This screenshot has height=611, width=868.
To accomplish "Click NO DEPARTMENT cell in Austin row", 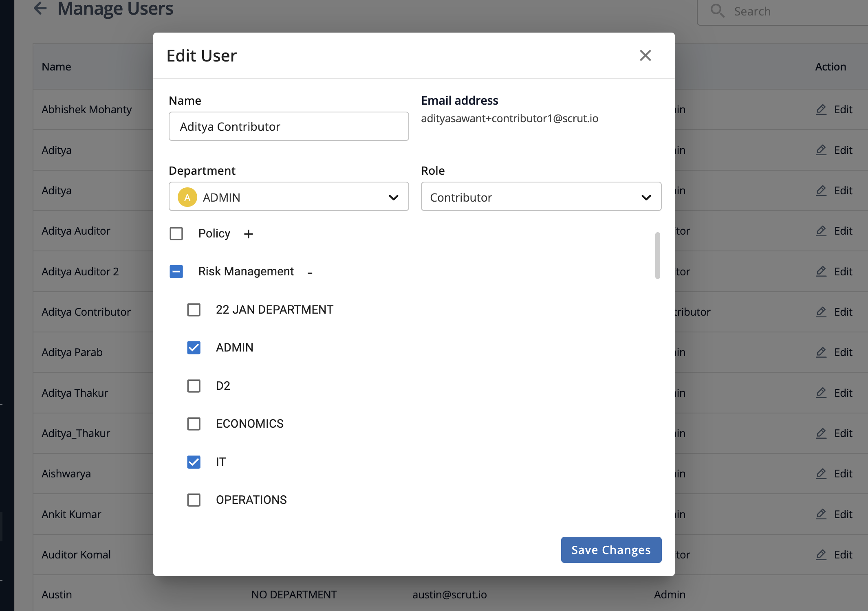I will (x=294, y=595).
